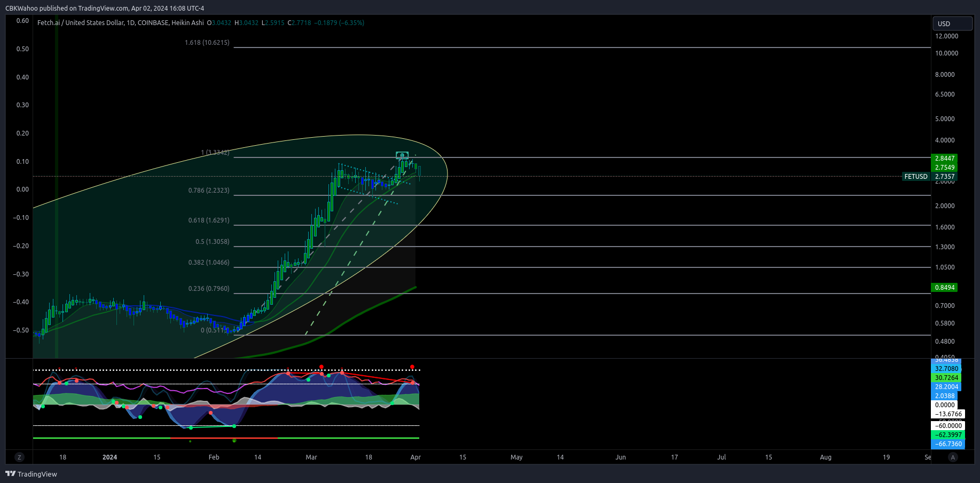Click the Jun label on the time axis
Image resolution: width=980 pixels, height=483 pixels.
tap(621, 457)
